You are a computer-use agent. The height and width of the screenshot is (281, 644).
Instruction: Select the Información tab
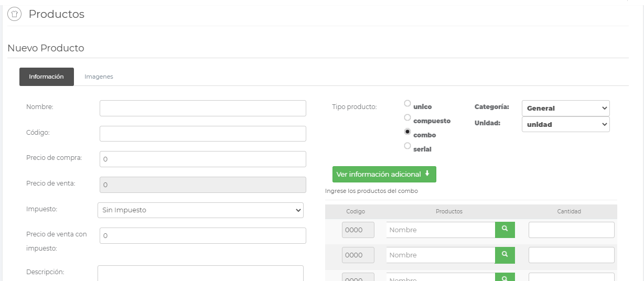[x=47, y=77]
